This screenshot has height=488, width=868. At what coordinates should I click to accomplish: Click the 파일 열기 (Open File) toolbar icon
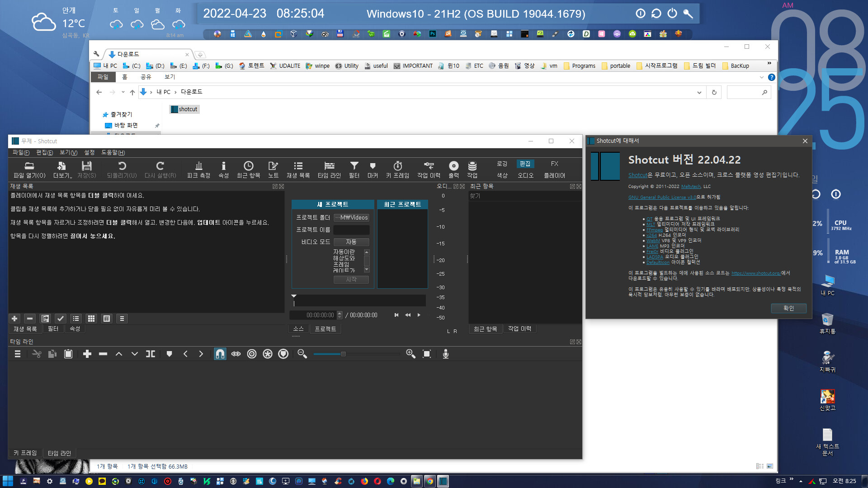point(29,169)
